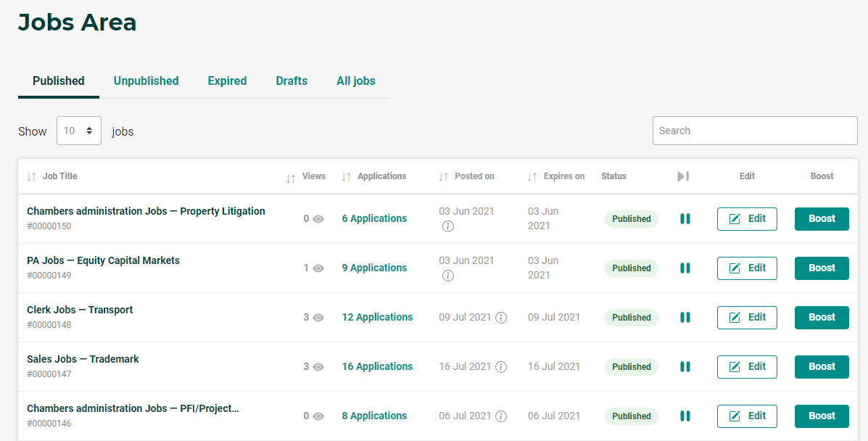Pause the Clerk Jobs Transport listing
Viewport: 868px width, 441px height.
coord(685,318)
